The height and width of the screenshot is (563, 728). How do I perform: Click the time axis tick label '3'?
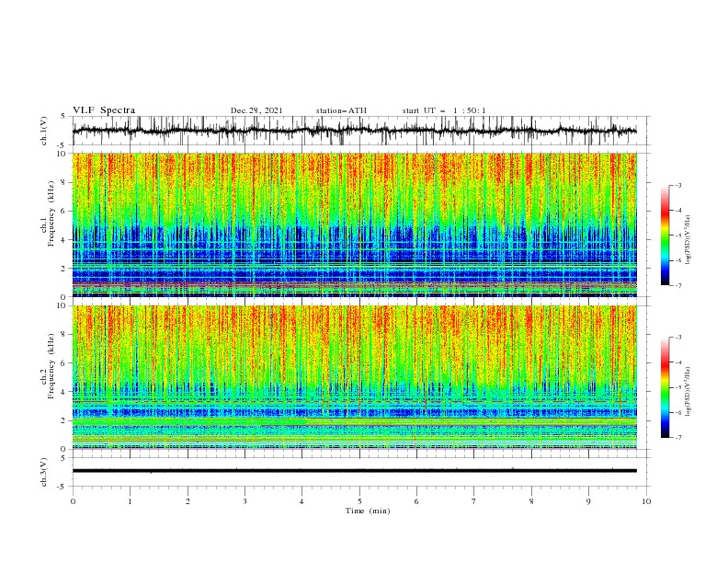[245, 501]
